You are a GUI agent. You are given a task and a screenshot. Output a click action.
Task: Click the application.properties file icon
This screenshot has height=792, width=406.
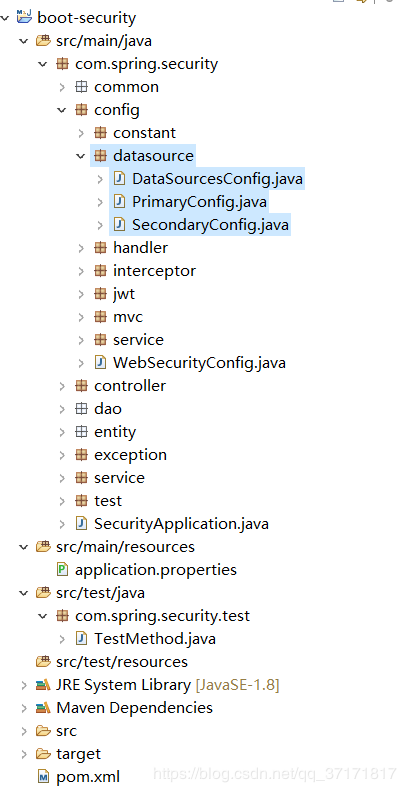tap(62, 570)
